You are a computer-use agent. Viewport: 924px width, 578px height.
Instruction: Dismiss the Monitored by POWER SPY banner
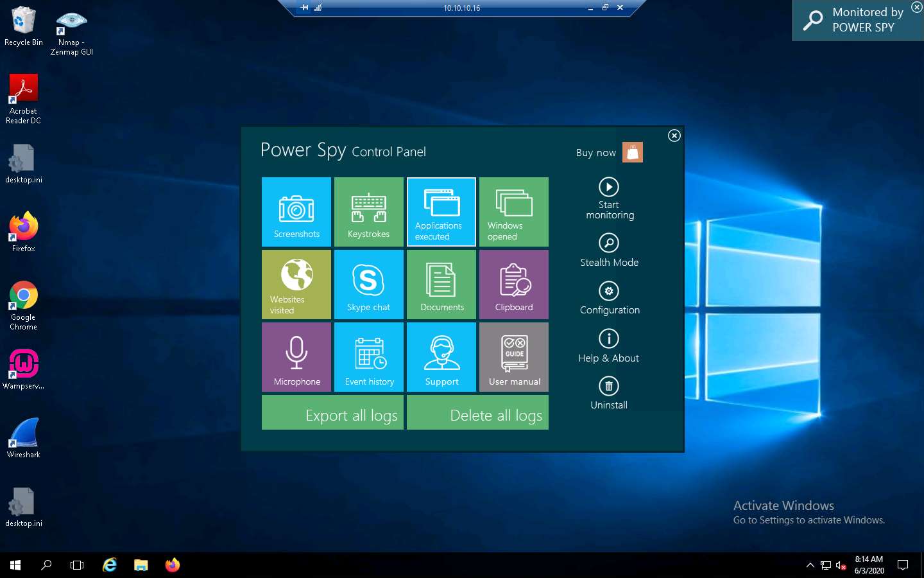[x=916, y=7]
